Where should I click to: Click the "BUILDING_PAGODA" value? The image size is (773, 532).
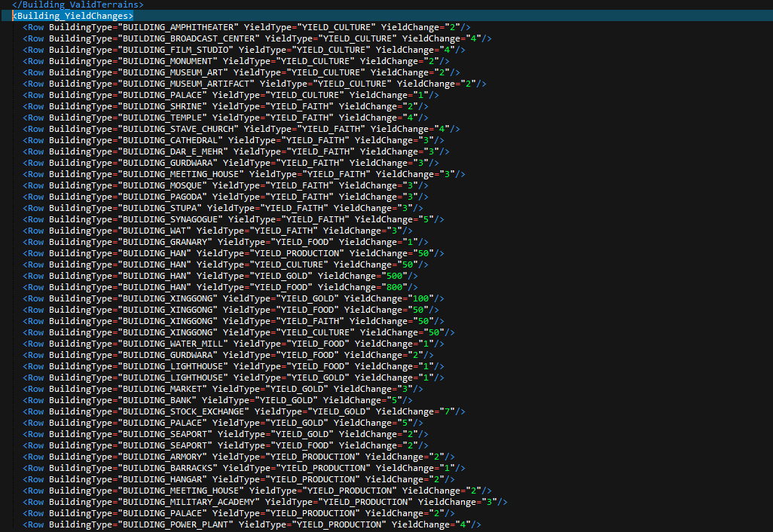click(x=162, y=197)
